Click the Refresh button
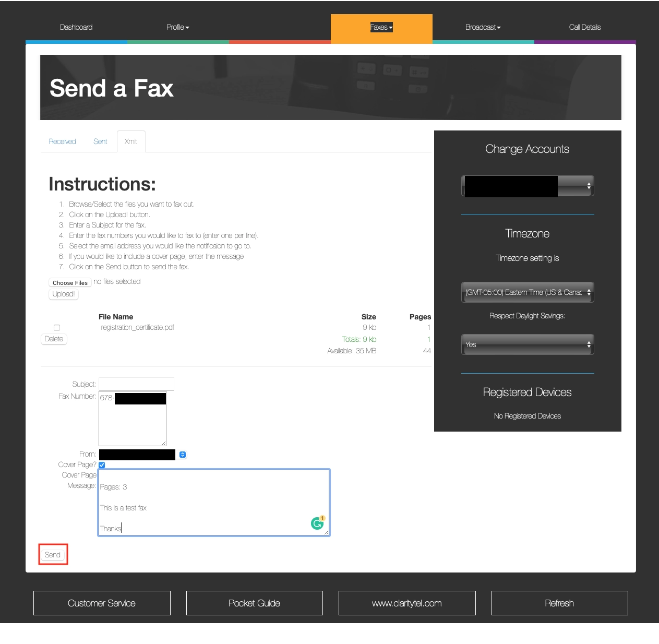The image size is (659, 644). pos(559,603)
